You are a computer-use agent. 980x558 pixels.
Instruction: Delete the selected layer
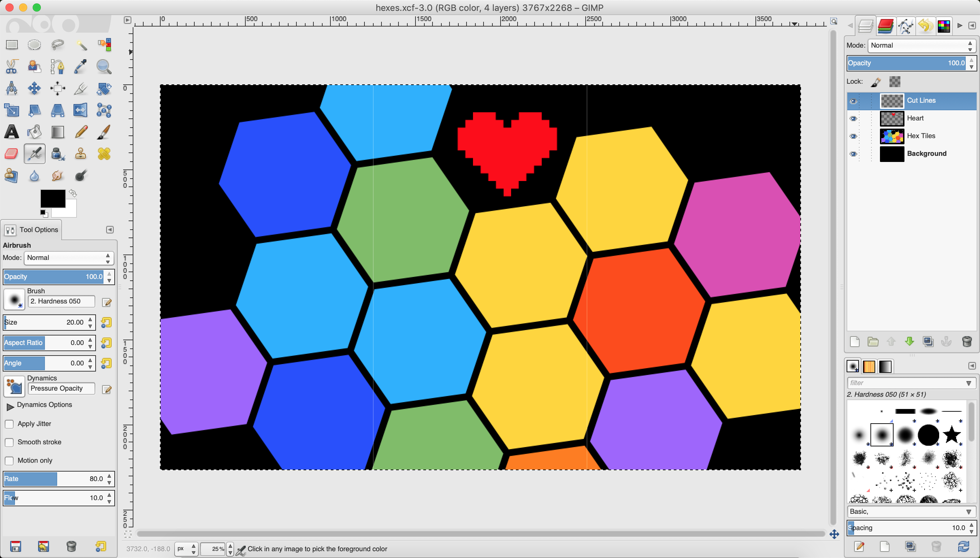[x=967, y=342]
